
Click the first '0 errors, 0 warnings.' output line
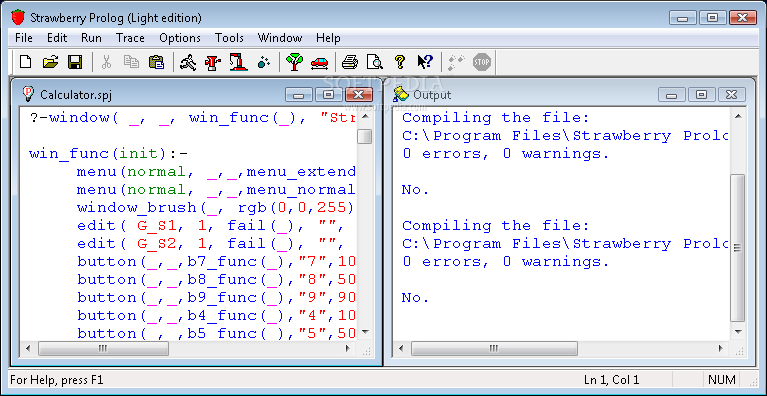(x=506, y=154)
